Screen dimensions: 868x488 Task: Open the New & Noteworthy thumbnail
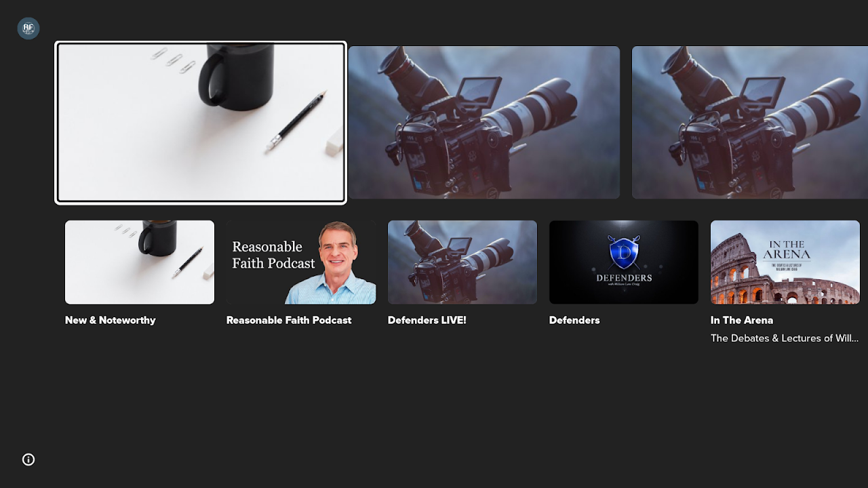[x=140, y=262]
